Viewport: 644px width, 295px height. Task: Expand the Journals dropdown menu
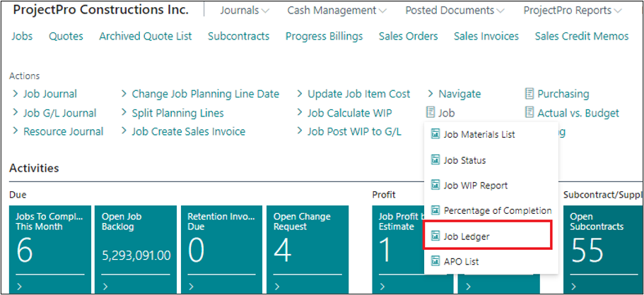tap(245, 11)
